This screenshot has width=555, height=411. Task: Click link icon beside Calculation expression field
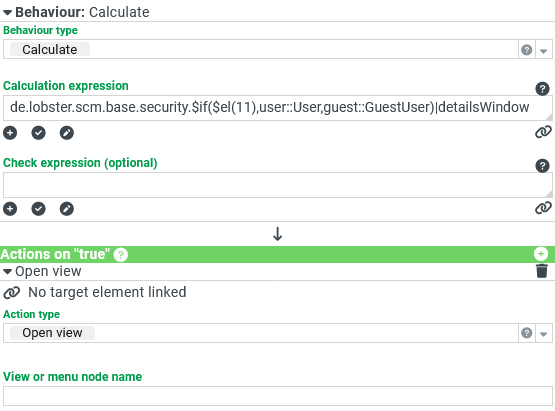543,132
